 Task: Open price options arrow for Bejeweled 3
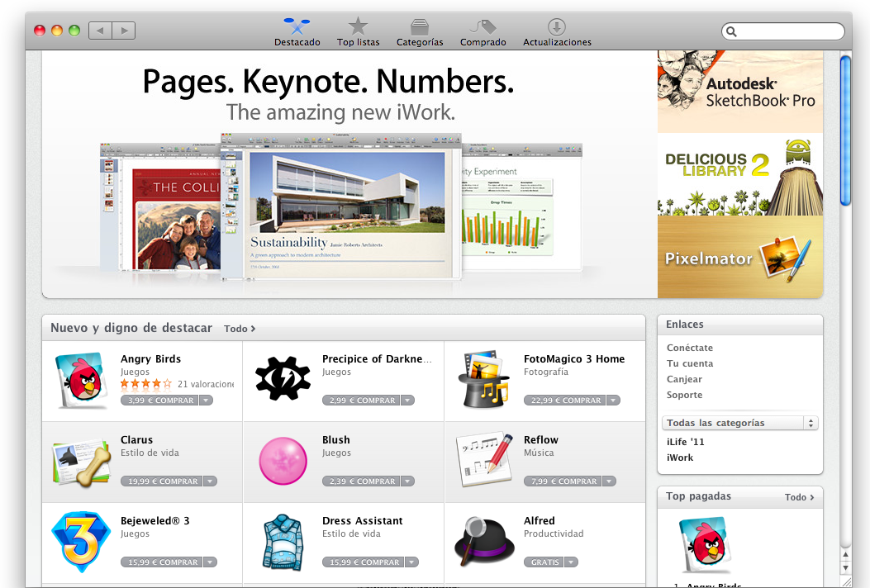point(210,562)
